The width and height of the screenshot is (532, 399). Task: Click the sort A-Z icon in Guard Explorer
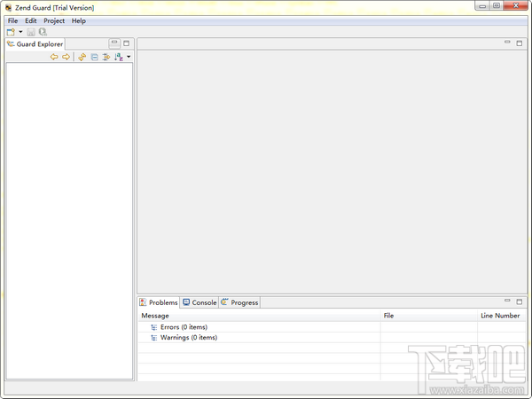119,57
